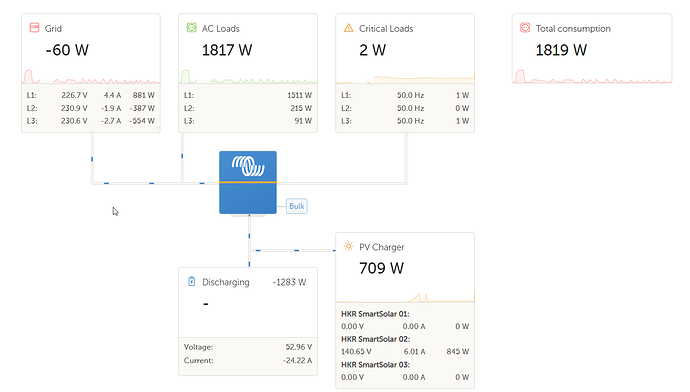Screen dimensions: 690x392
Task: Open the PV Charger card title
Action: tap(382, 247)
